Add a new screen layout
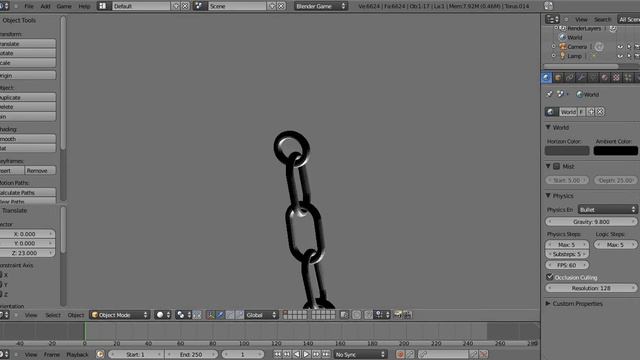Screen dimensions: 640x360 point(176,6)
